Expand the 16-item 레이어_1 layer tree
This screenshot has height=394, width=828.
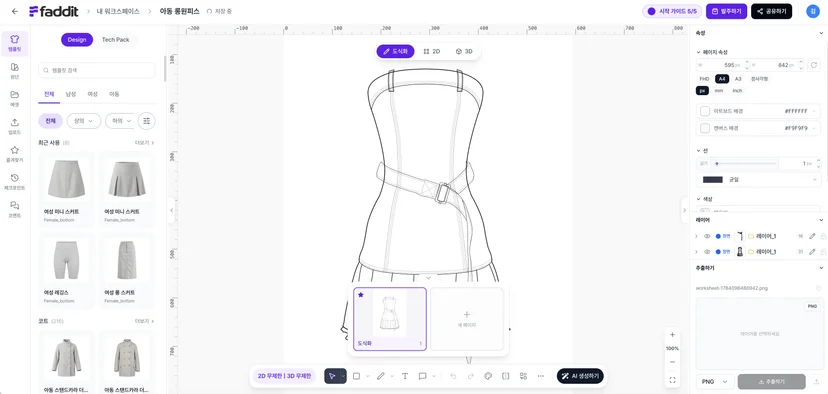(x=696, y=236)
